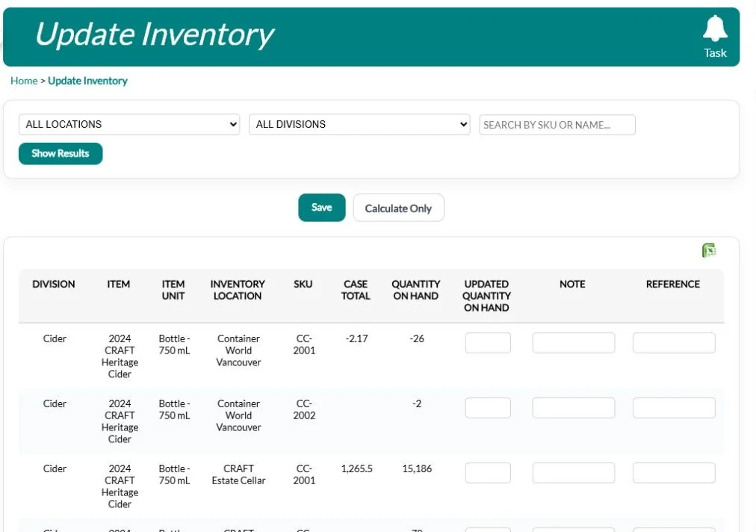Select the SKU cell CC-2002
This screenshot has width=756, height=532.
304,409
